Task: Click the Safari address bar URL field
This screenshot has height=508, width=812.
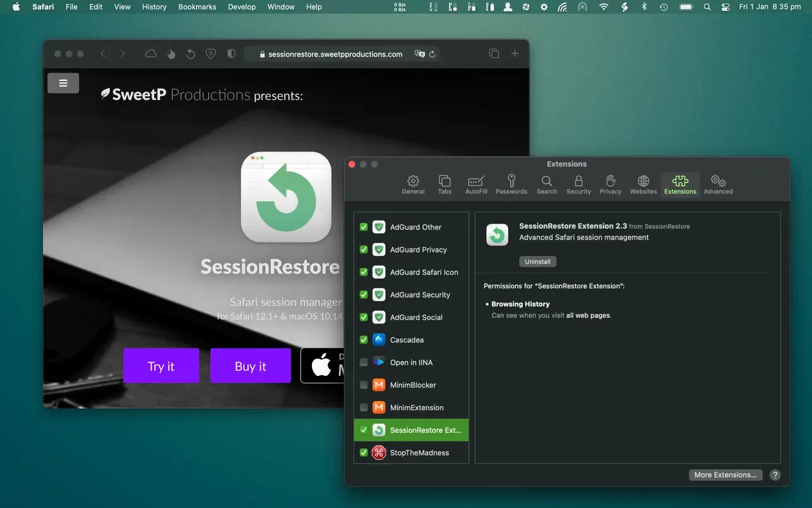Action: pyautogui.click(x=335, y=54)
